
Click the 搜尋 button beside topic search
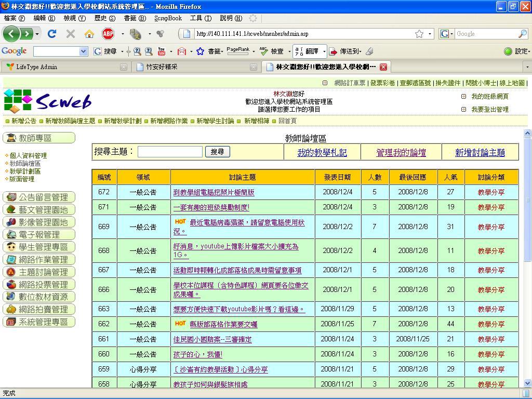coord(217,152)
